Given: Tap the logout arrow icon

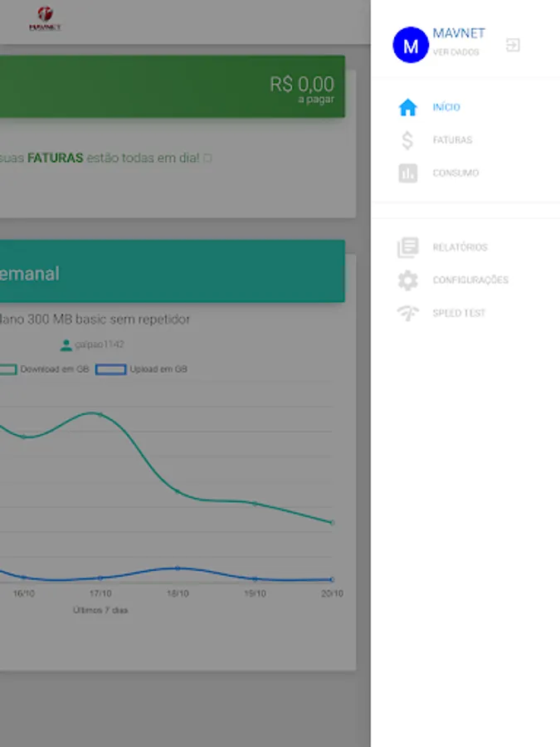Looking at the screenshot, I should point(513,46).
